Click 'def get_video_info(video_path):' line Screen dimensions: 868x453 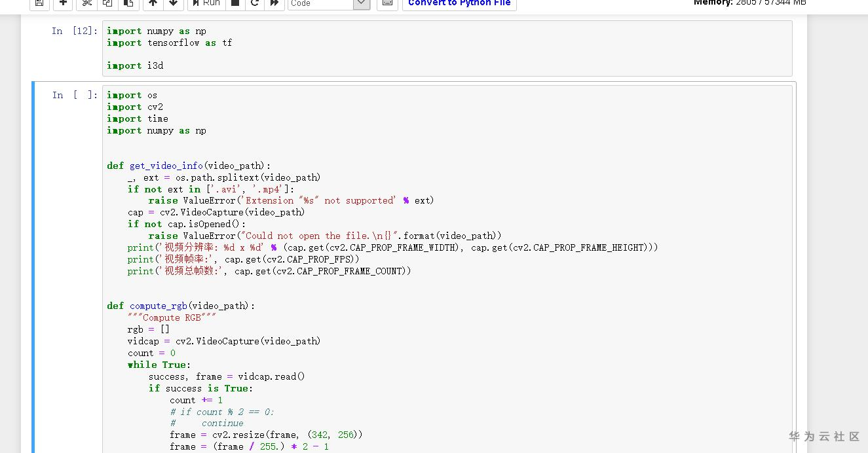[189, 166]
